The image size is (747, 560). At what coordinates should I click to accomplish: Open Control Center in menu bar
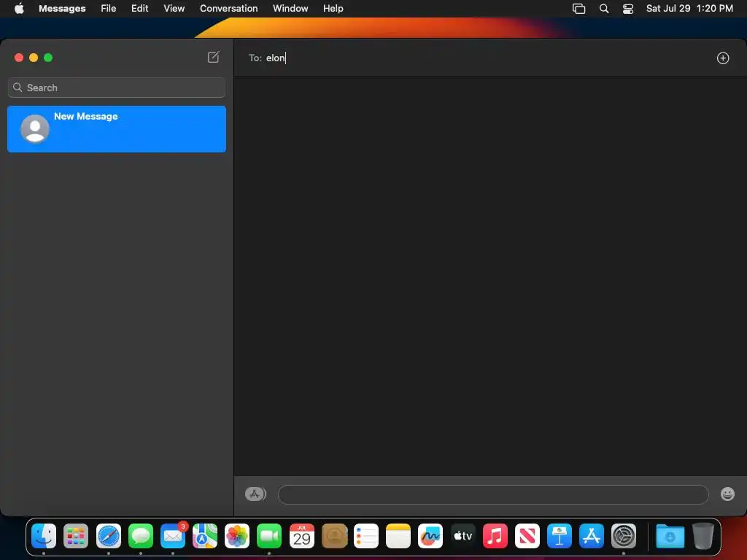(x=628, y=9)
